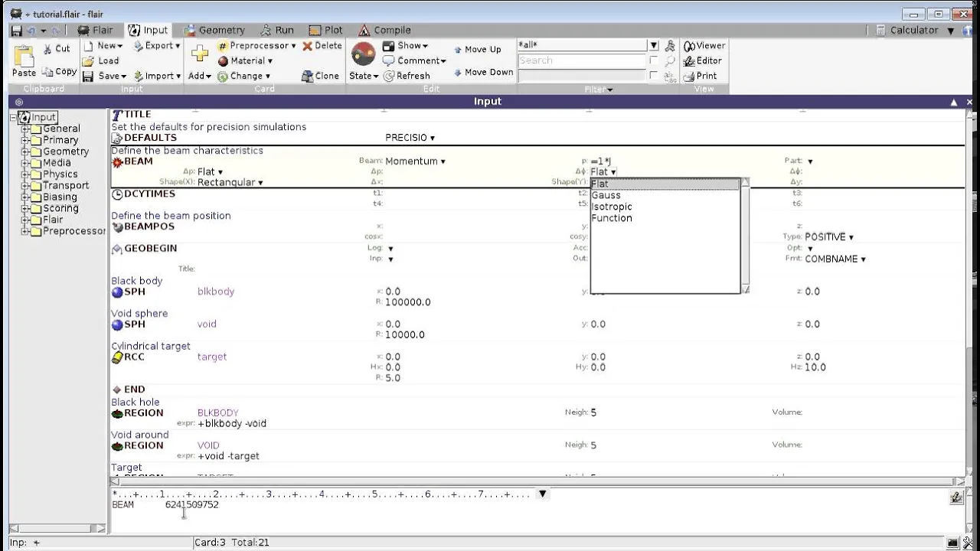Choose Isotropic from the dropdown list
Viewport: 980px width, 551px height.
point(665,207)
